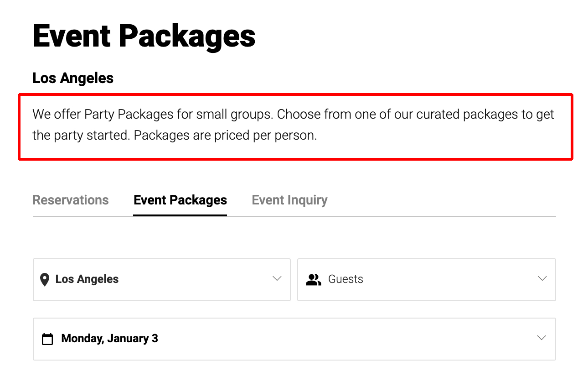Click the red-outlined description box border
This screenshot has height=387, width=588.
point(295,95)
